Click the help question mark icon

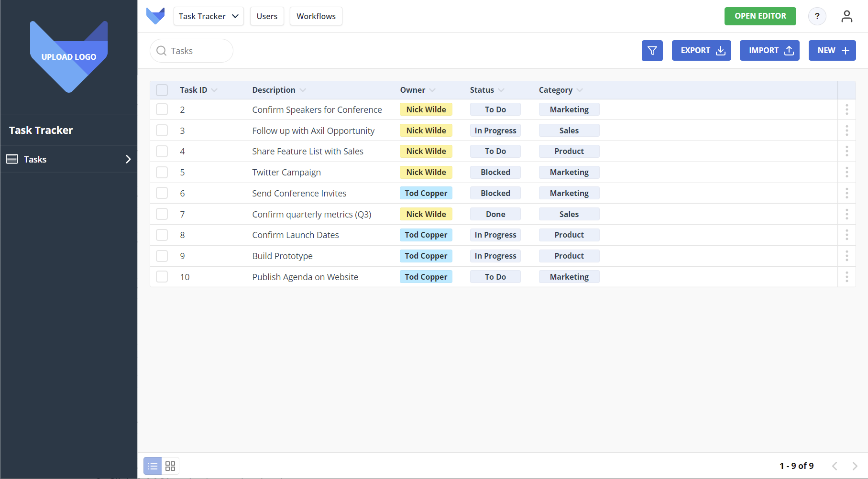click(x=817, y=16)
